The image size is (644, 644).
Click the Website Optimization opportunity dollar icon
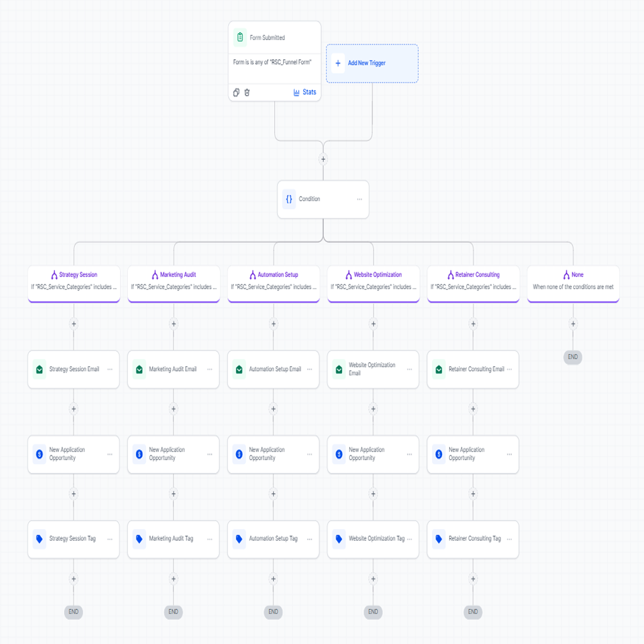(x=339, y=454)
